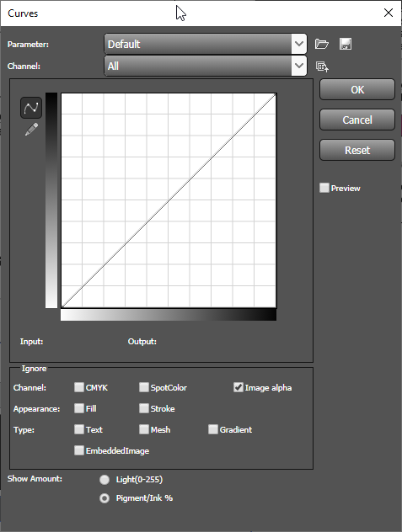Confirm with the OK button
This screenshot has width=402, height=532.
[x=357, y=89]
